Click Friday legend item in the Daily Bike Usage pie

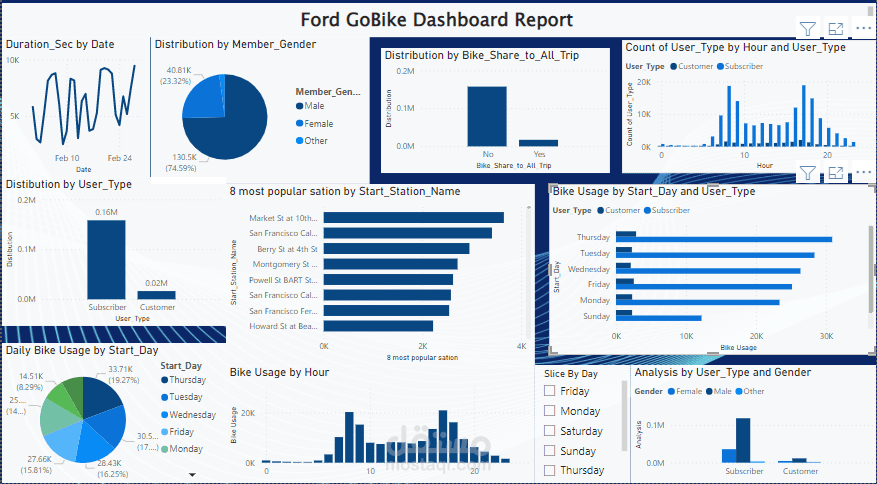point(177,432)
